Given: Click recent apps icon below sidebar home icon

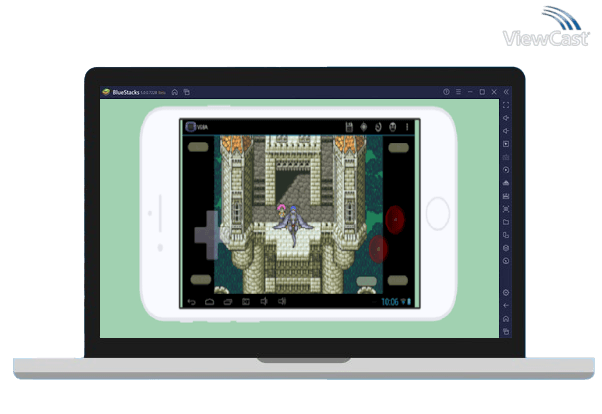Looking at the screenshot, I should [506, 332].
